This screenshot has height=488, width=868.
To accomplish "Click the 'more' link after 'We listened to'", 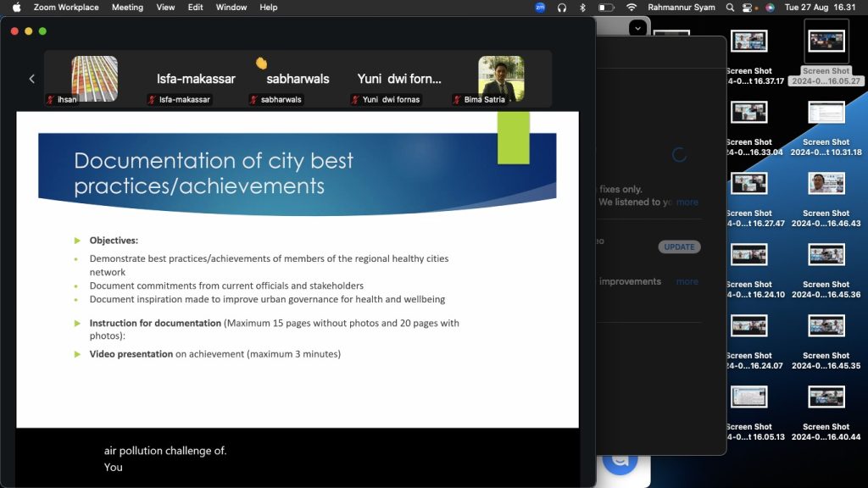I will [x=687, y=202].
